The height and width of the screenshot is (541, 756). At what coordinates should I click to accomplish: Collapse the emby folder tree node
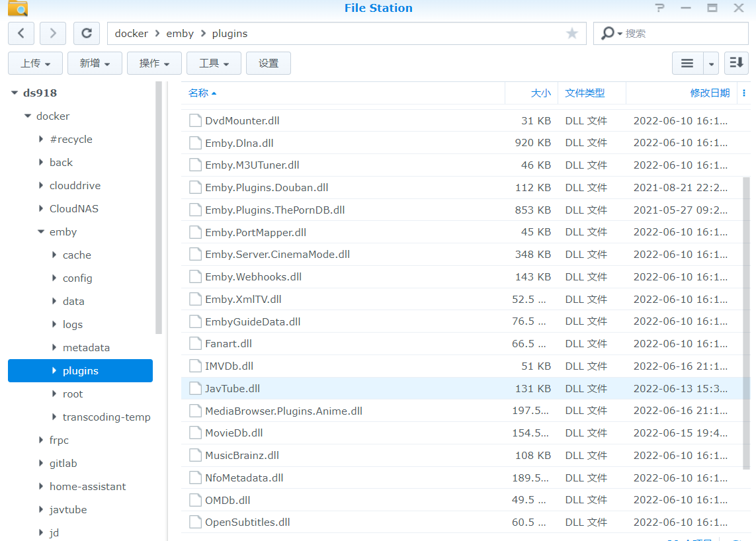41,231
